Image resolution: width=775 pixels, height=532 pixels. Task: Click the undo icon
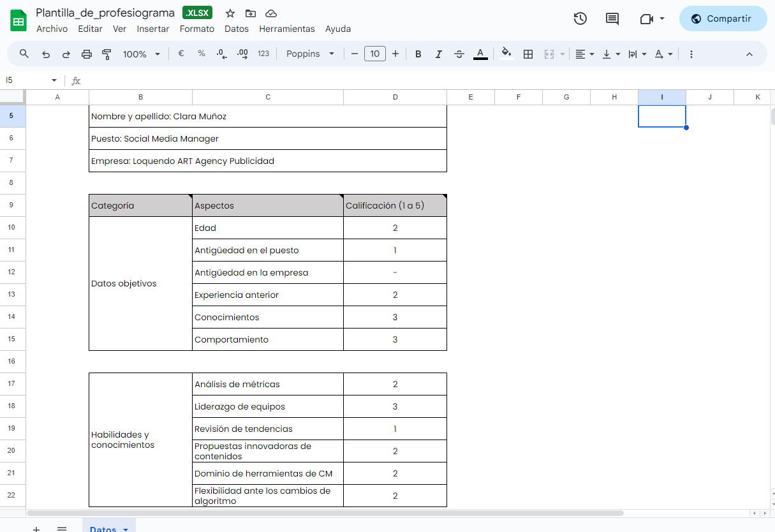coord(45,54)
